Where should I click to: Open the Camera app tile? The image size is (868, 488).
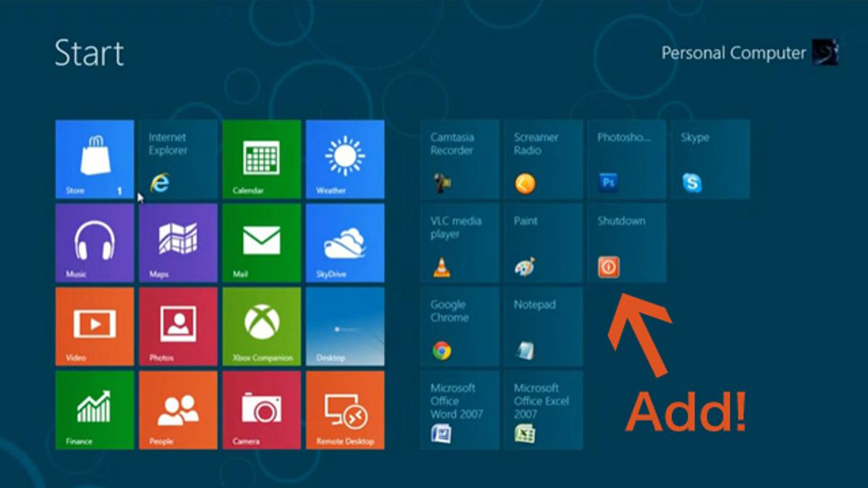(x=261, y=410)
